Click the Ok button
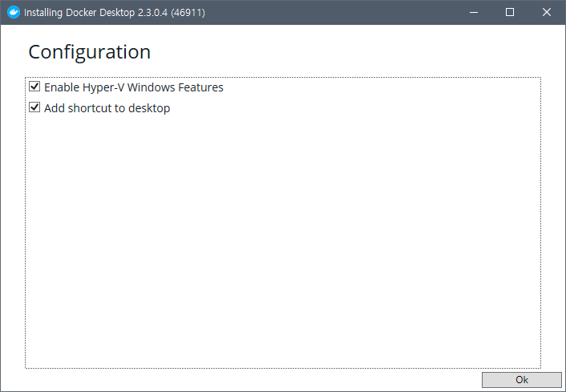Viewport: 566px width, 392px height. (x=522, y=380)
